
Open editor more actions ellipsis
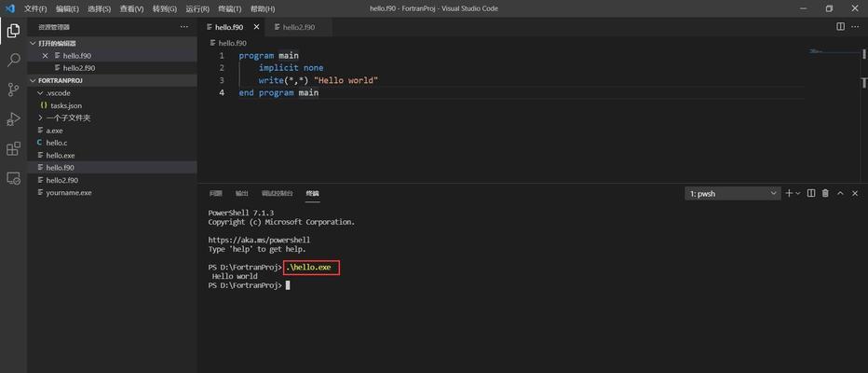855,27
